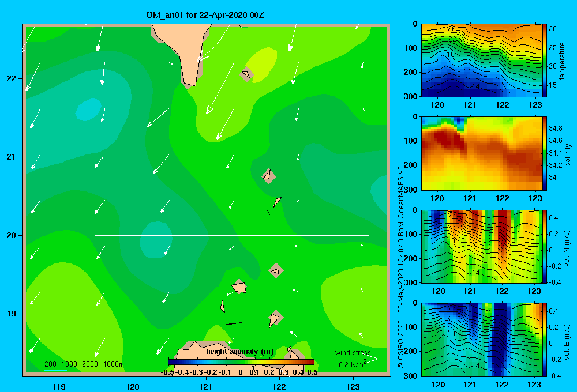
Task: Select the height anomaly color bar
Action: (x=241, y=361)
